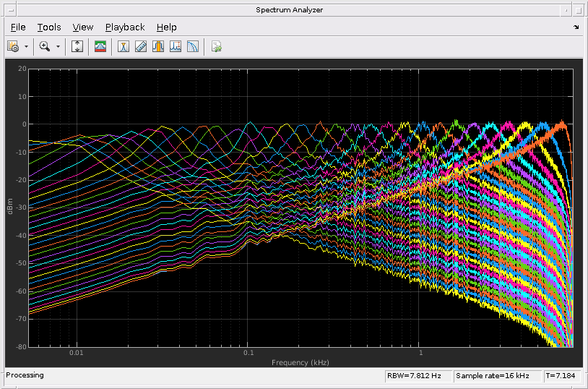The height and width of the screenshot is (389, 588).
Task: Toggle the spectral mask icon
Action: 100,46
